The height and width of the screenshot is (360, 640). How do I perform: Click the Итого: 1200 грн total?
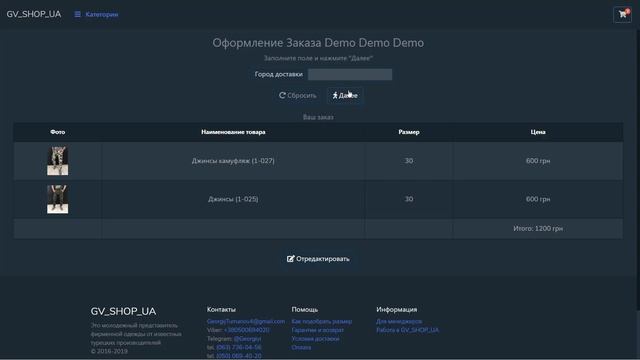pos(538,229)
